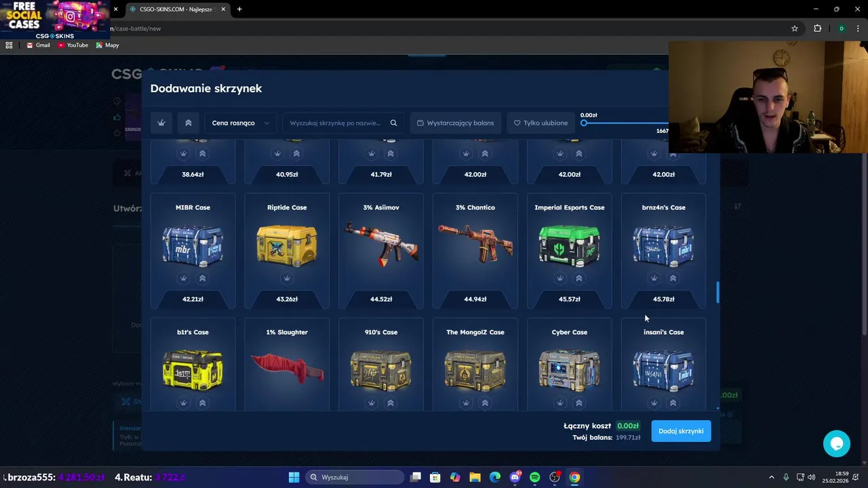Click the 45.57zł price on Imperial Esports Case
Viewport: 868px width, 488px height.
pyautogui.click(x=570, y=299)
